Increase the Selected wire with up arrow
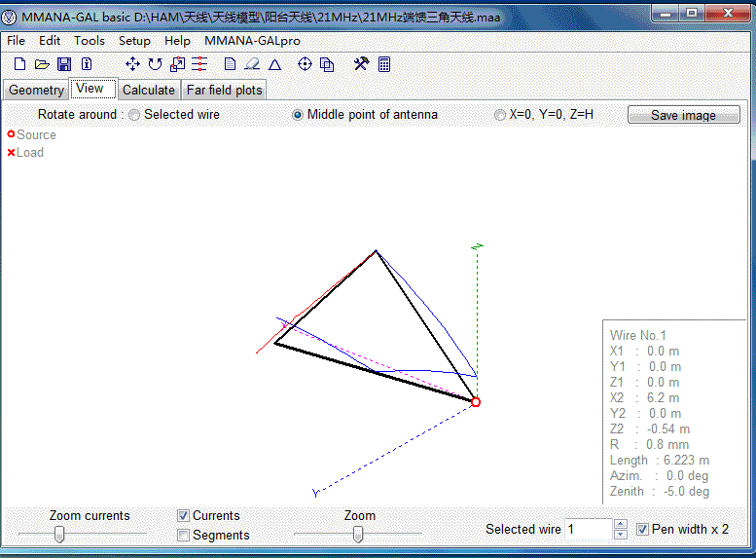 [x=621, y=524]
